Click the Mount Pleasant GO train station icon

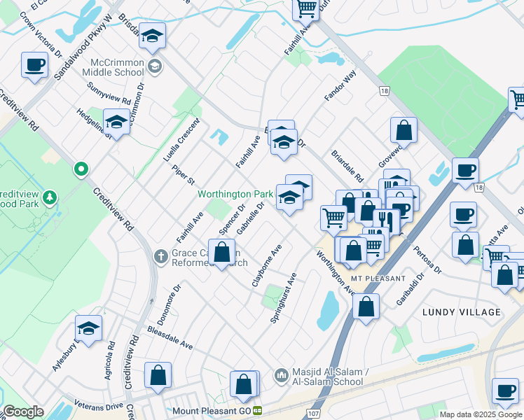[258, 411]
